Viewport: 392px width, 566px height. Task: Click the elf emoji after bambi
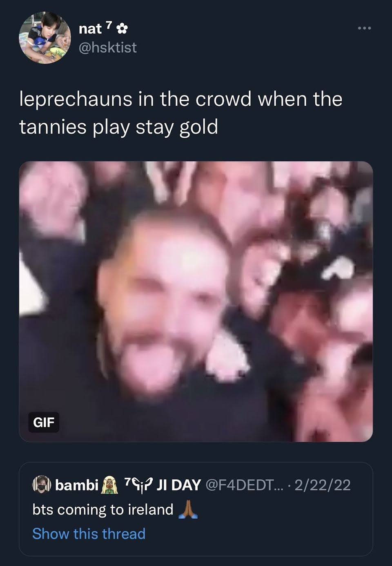[109, 485]
